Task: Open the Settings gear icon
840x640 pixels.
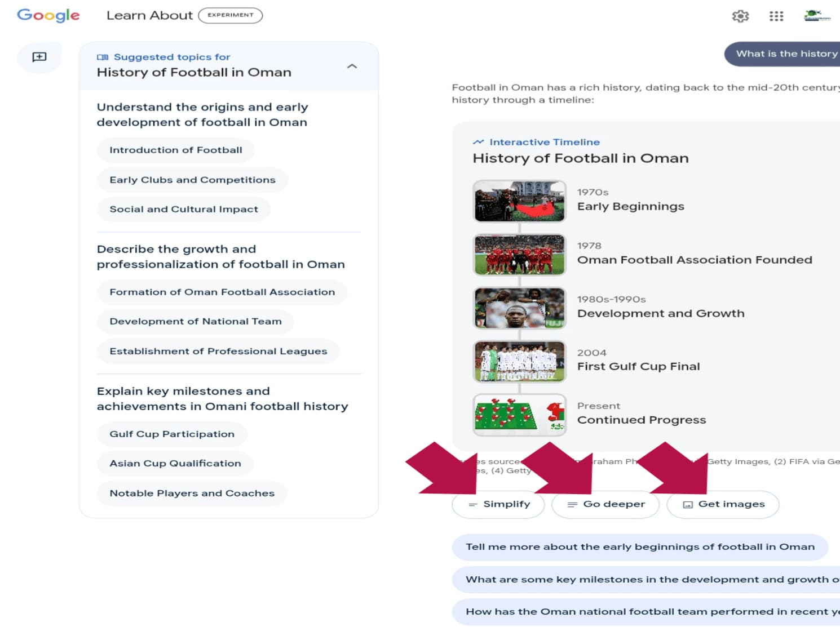Action: [x=740, y=16]
